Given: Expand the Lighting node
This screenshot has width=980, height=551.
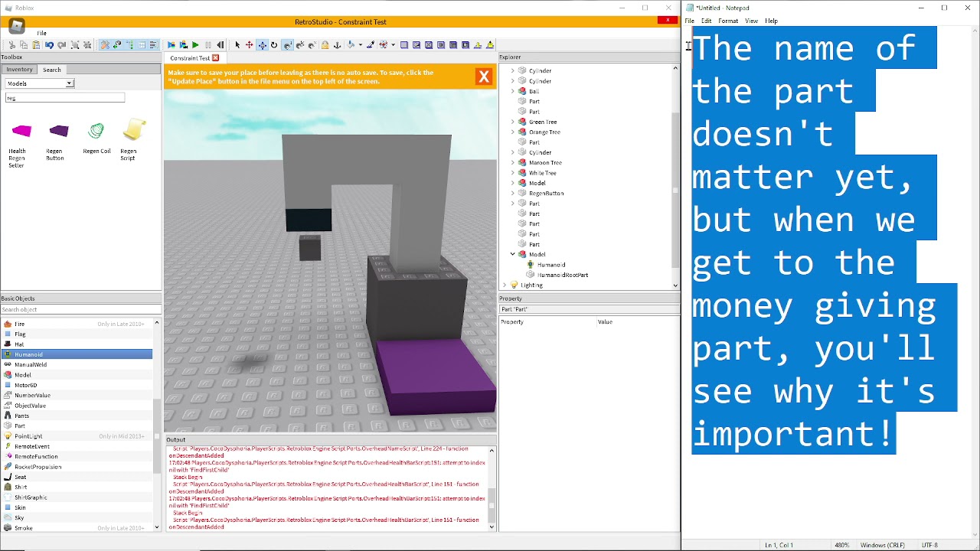Looking at the screenshot, I should (504, 285).
